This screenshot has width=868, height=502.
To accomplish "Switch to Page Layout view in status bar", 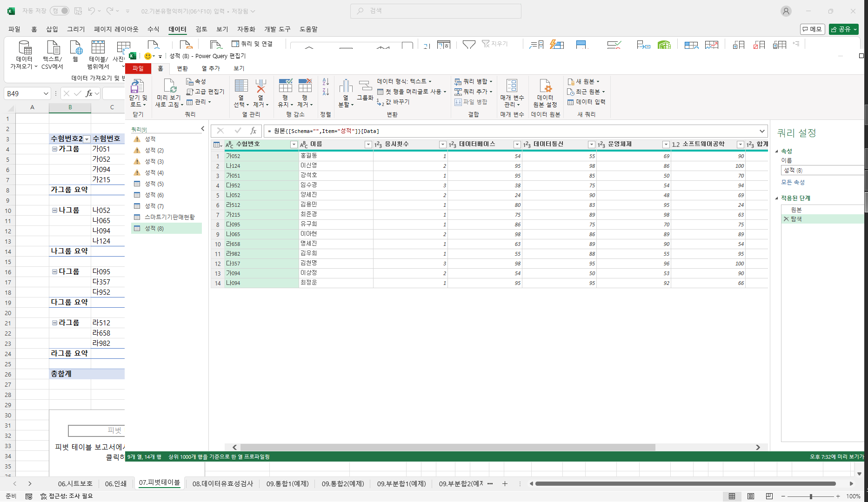I will (751, 496).
